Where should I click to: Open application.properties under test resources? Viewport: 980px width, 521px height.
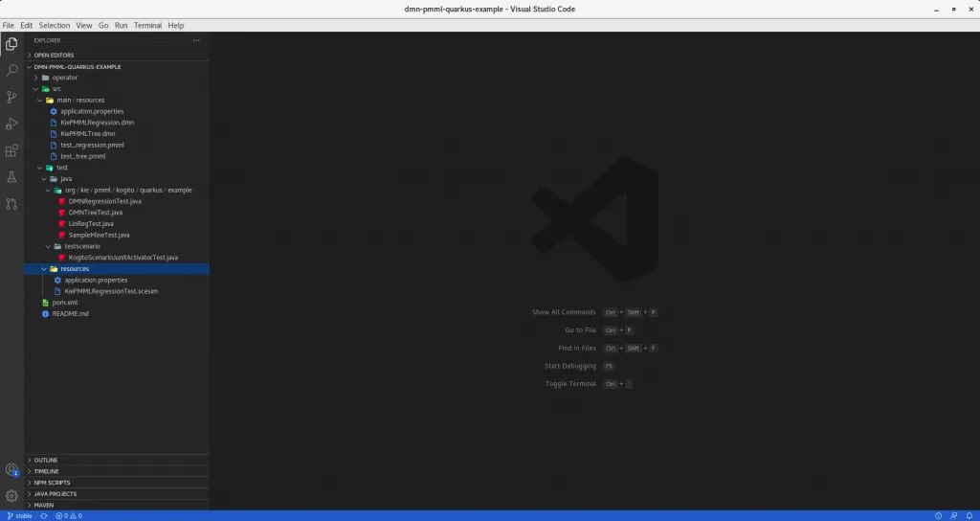pyautogui.click(x=96, y=281)
